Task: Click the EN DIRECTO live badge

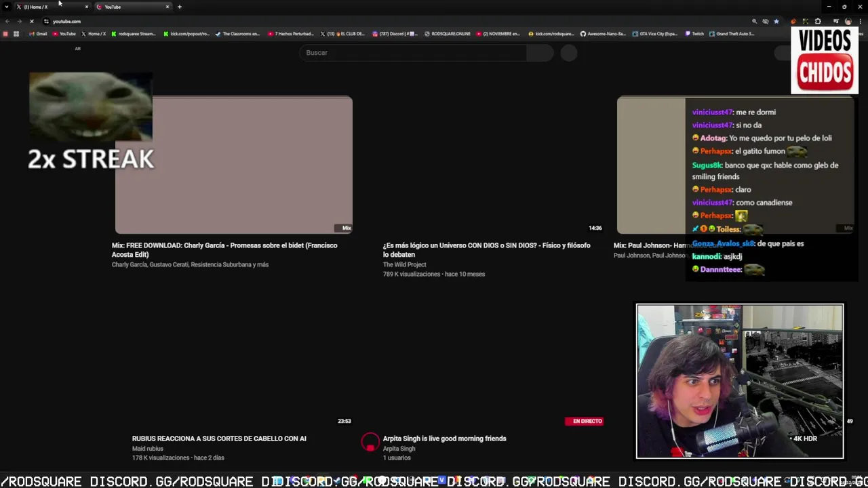Action: [x=584, y=421]
